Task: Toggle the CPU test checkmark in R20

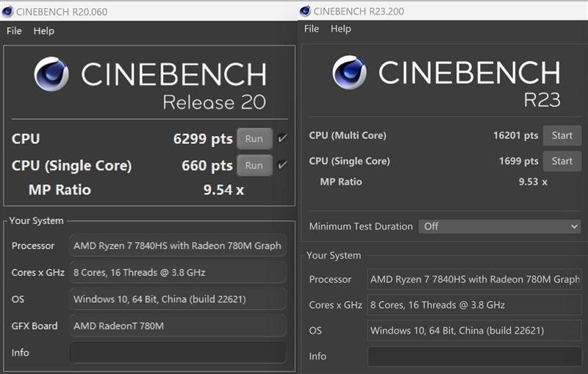Action: tap(283, 138)
